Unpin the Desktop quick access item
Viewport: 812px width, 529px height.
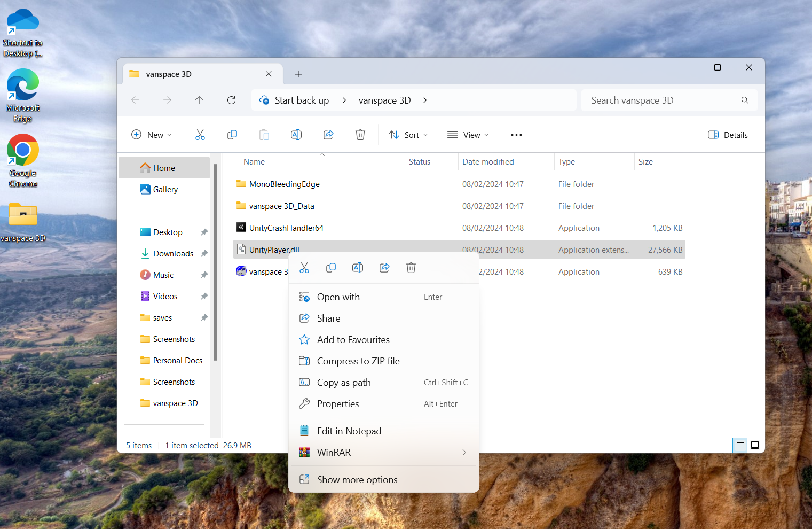click(204, 232)
